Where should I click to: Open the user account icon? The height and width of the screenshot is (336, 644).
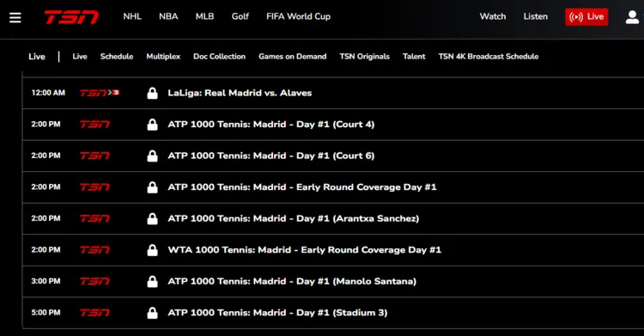tap(632, 17)
